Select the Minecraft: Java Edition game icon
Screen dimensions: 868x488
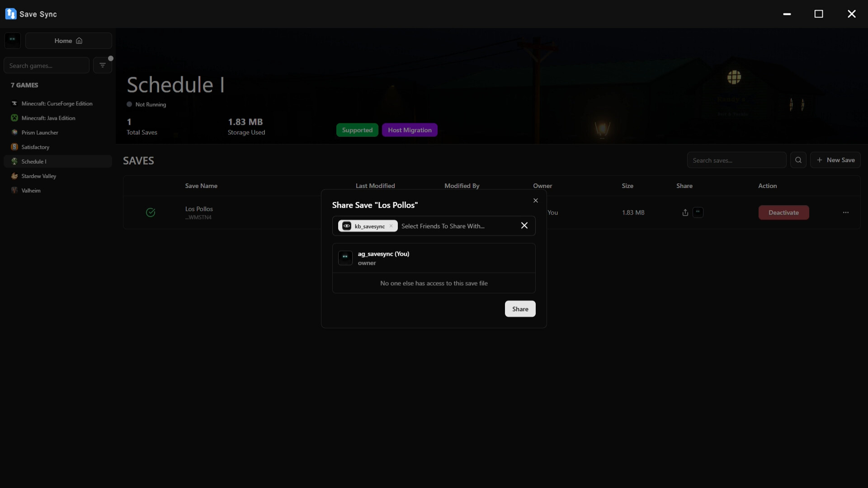point(14,118)
